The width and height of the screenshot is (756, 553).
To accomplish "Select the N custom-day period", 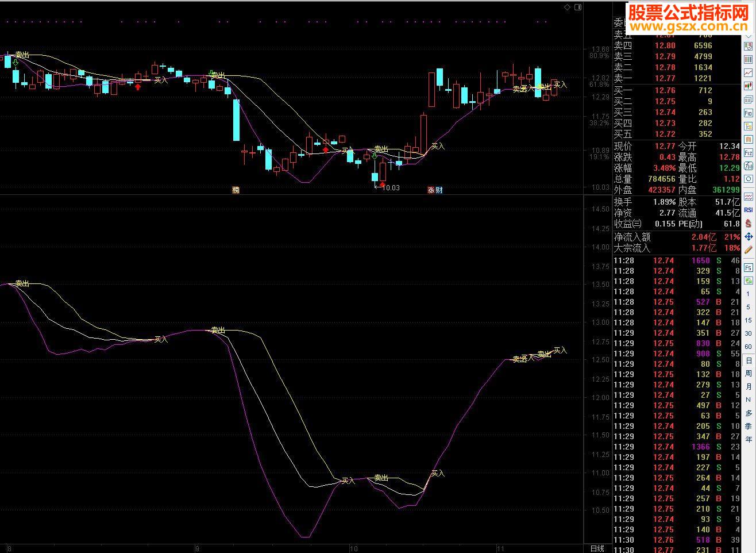I will pyautogui.click(x=749, y=400).
